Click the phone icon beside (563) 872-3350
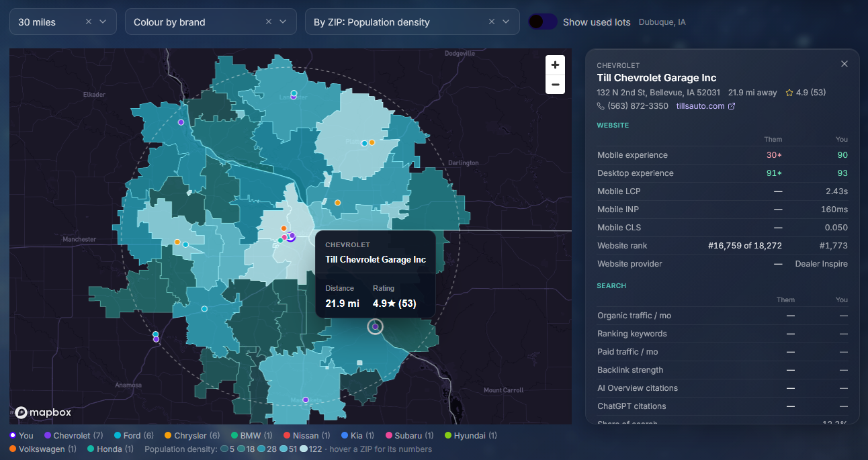This screenshot has width=868, height=460. tap(601, 106)
